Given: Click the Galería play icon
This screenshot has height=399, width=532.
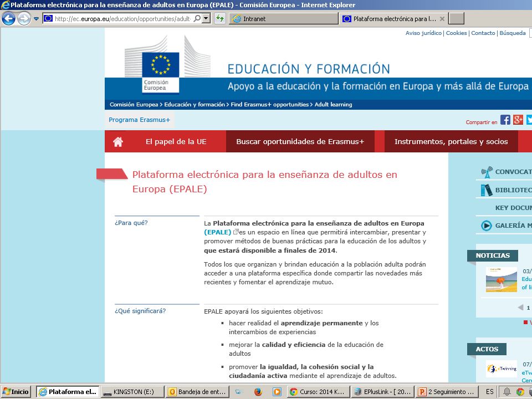Looking at the screenshot, I should tap(487, 226).
